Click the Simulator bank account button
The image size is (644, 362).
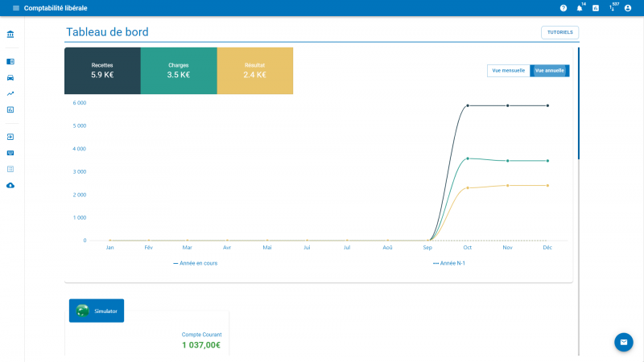click(97, 311)
